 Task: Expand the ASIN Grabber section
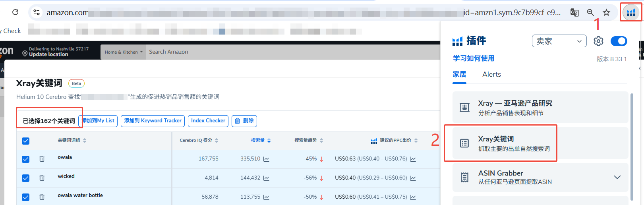617,177
